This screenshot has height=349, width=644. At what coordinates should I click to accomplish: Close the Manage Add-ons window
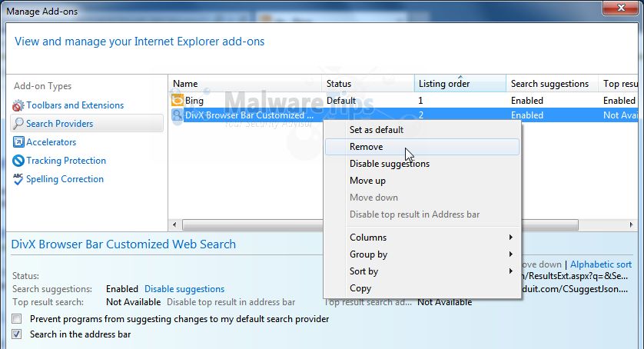pyautogui.click(x=621, y=8)
